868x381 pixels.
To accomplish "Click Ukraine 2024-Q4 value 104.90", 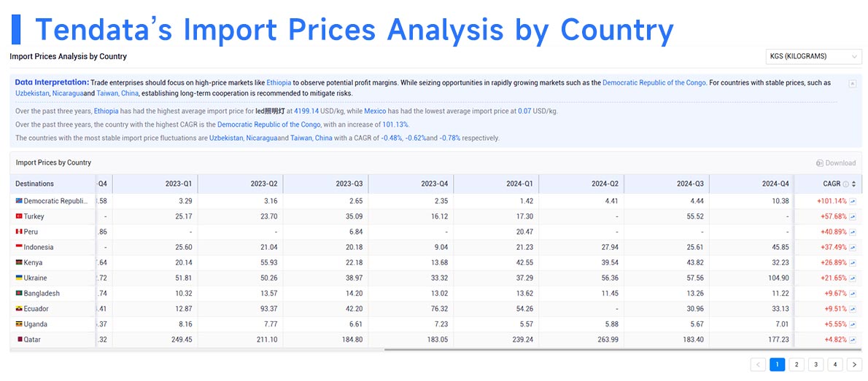I will coord(778,278).
